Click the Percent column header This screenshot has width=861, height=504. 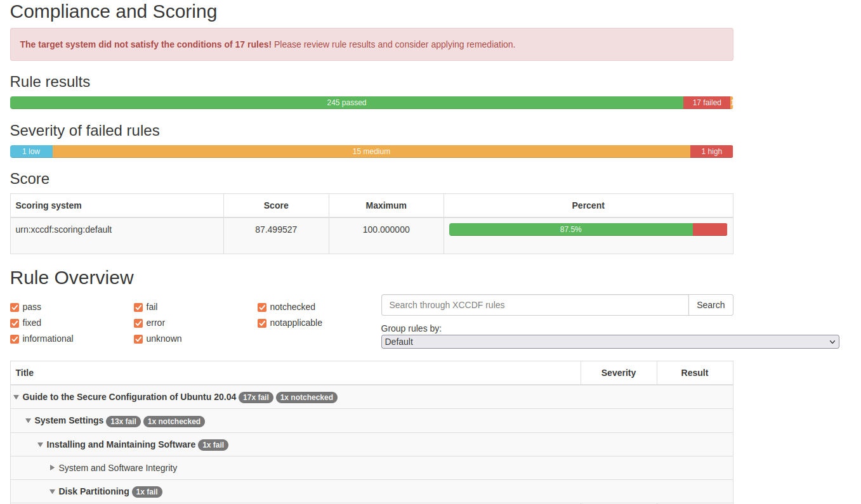(588, 205)
